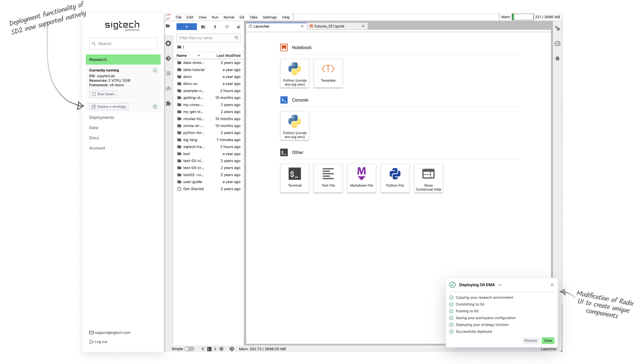Image resolution: width=644 pixels, height=364 pixels.
Task: Click the Filter files by name field
Action: [x=205, y=38]
